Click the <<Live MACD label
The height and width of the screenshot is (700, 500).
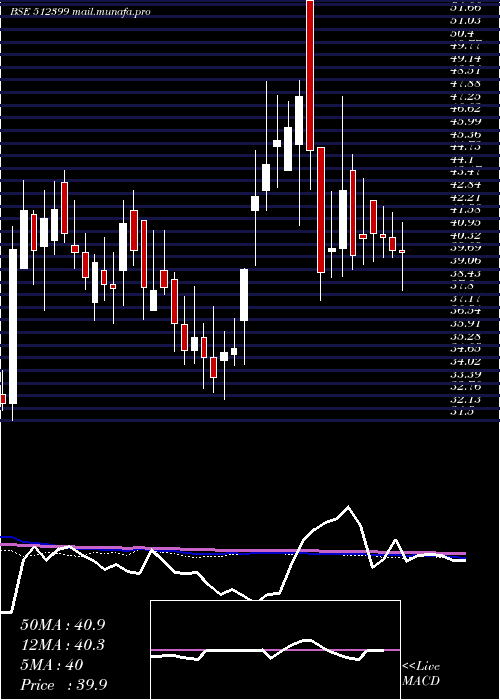point(421,674)
